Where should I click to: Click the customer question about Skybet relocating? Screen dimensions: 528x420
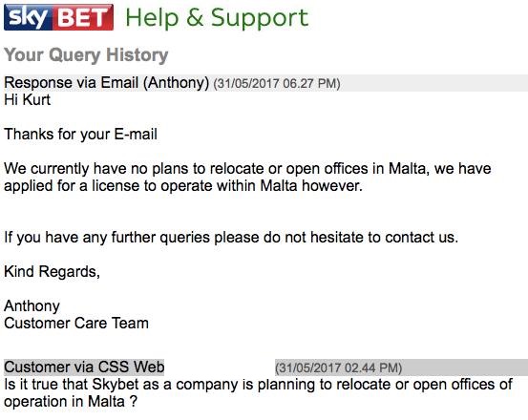tap(259, 385)
